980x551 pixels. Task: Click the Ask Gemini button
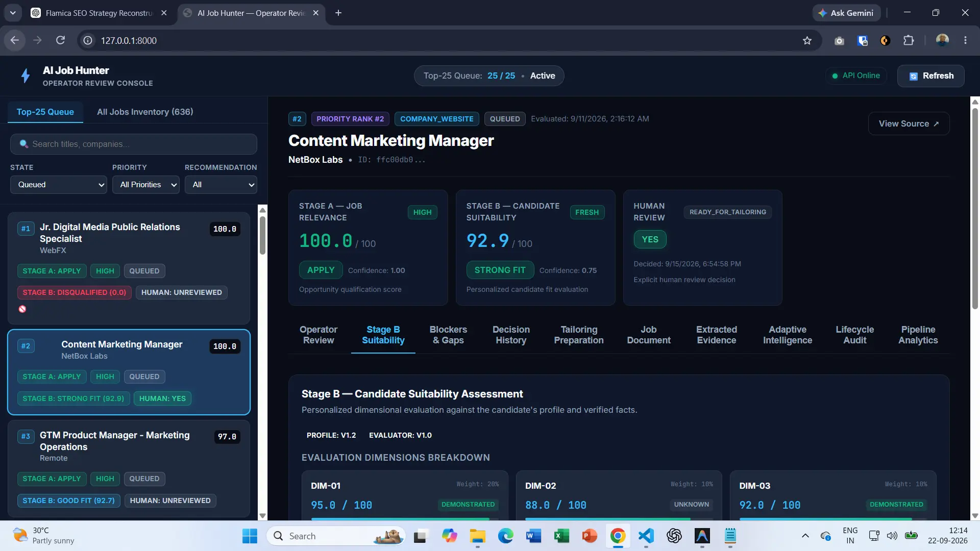846,13
